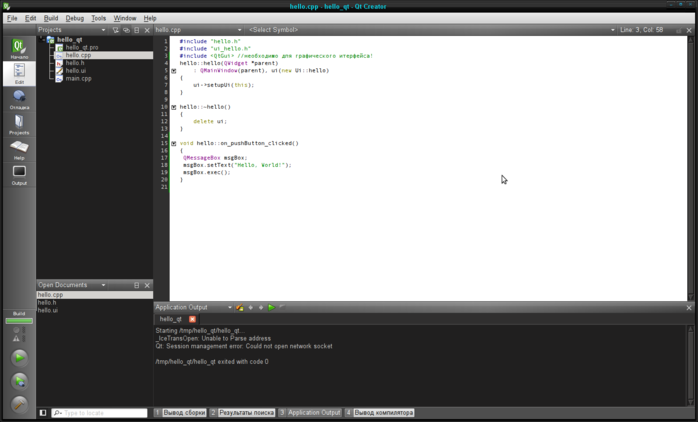Open the Help menu in menu bar
This screenshot has height=422, width=698.
pos(150,18)
